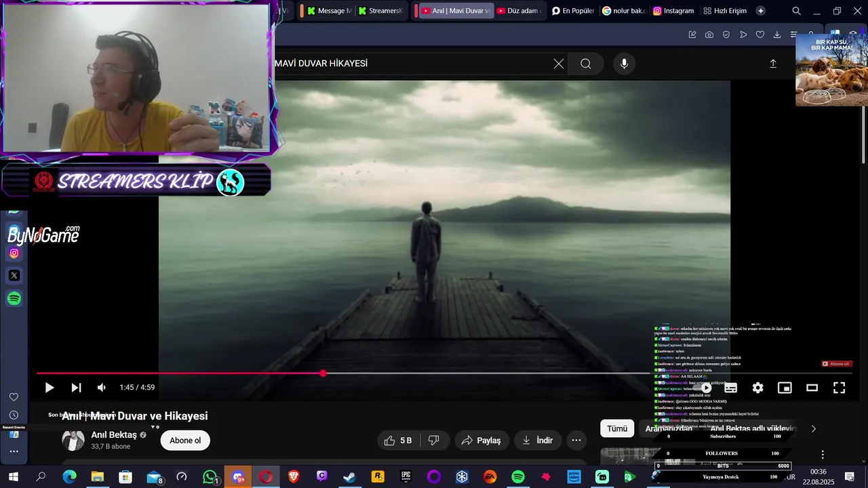The width and height of the screenshot is (868, 488).
Task: Click the play flow icon in browser toolbar
Action: tap(743, 35)
